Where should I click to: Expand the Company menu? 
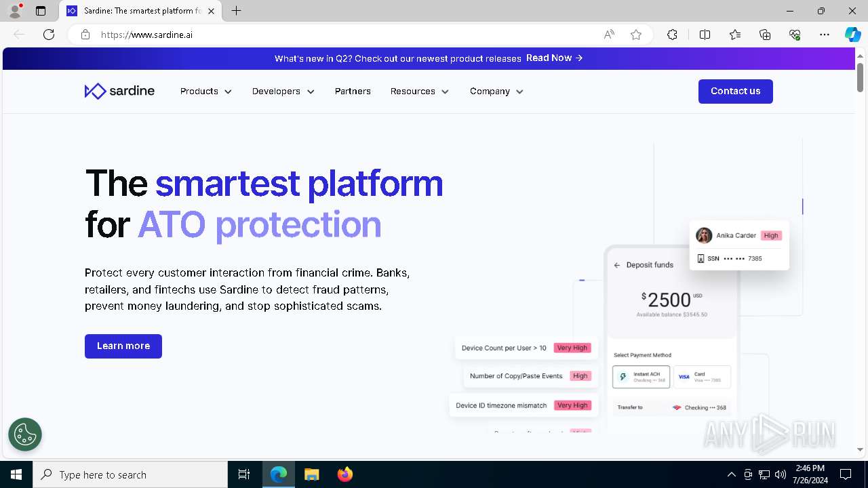tap(496, 91)
